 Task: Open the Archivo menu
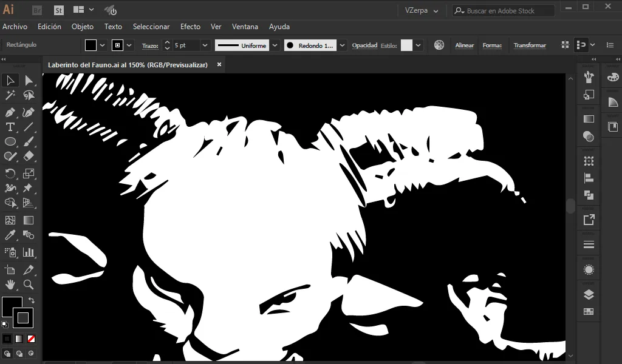(15, 27)
